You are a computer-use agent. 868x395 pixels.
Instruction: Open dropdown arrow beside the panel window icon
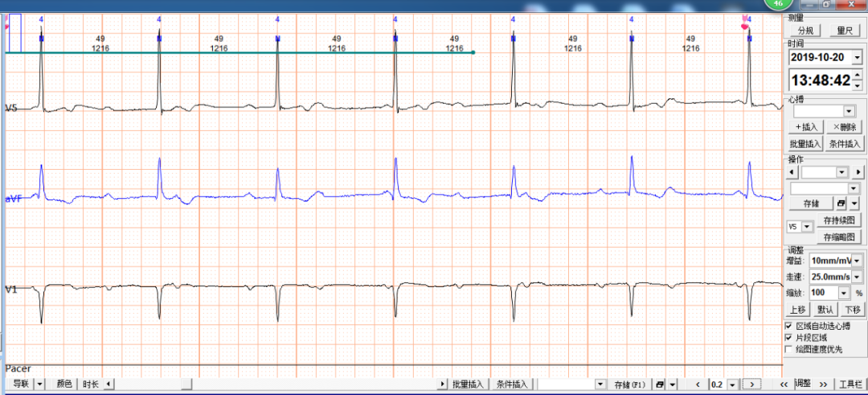click(854, 204)
